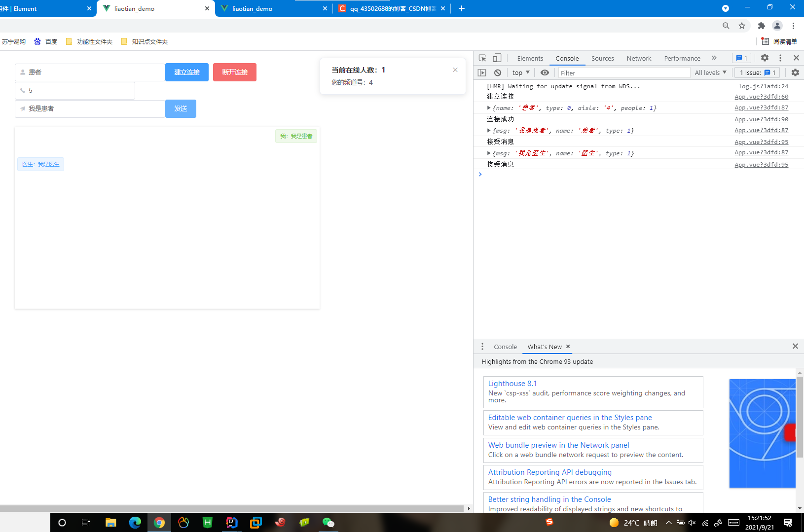Image resolution: width=804 pixels, height=532 pixels.
Task: Show more DevTools tabs chevron
Action: pos(714,58)
